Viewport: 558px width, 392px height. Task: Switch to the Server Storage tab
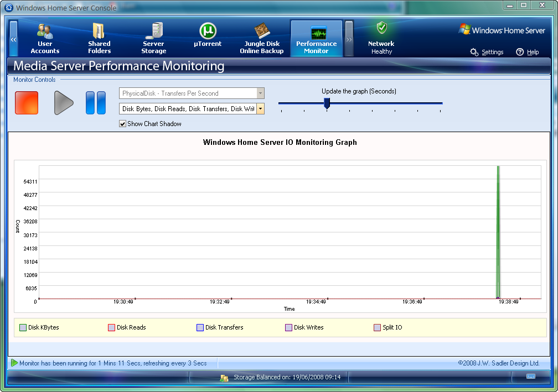(154, 38)
